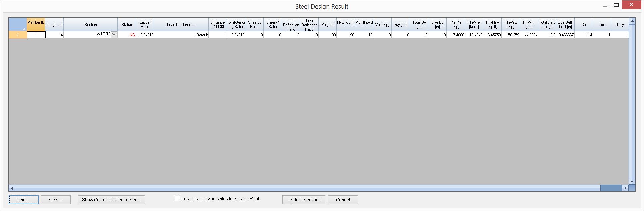Maximize the Steel Design Result window
Image resolution: width=644 pixels, height=211 pixels.
[x=616, y=5]
